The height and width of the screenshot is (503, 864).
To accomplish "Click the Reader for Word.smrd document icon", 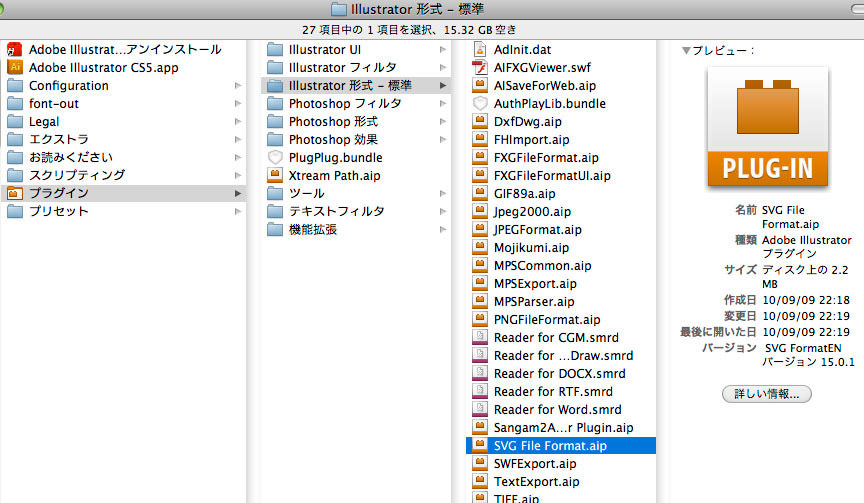I will coord(480,409).
